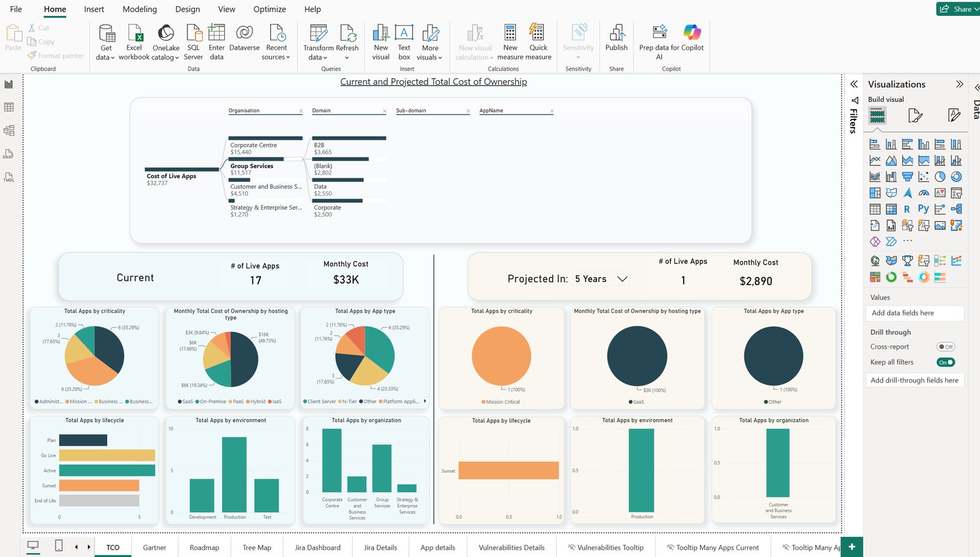Add a new report page
The height and width of the screenshot is (557, 980).
tap(852, 547)
